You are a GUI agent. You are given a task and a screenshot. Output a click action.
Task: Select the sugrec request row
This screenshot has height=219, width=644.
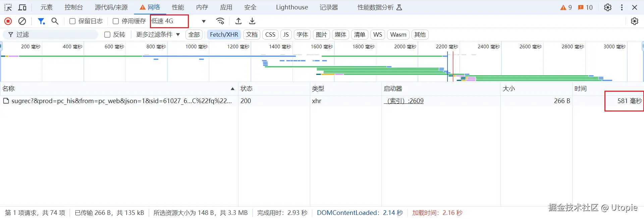coord(321,101)
